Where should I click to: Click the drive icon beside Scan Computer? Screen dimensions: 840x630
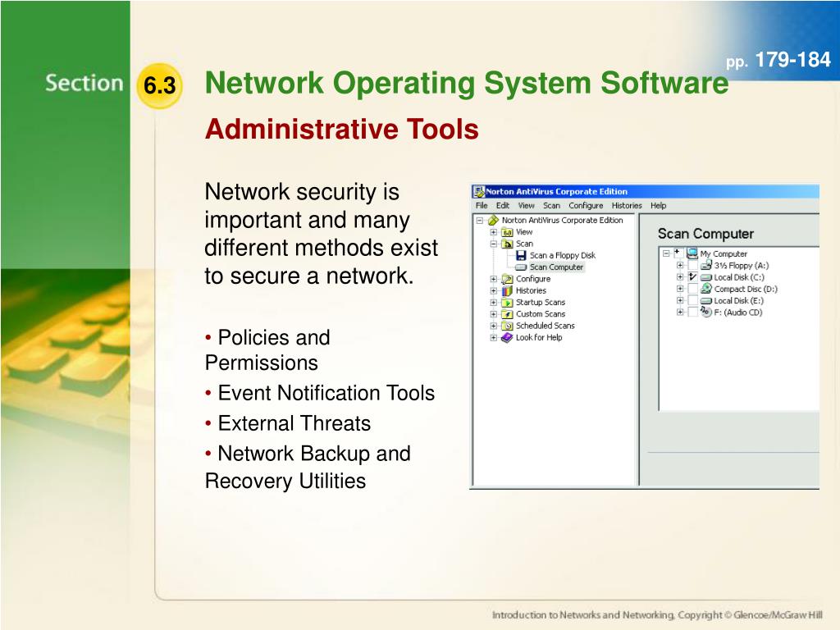coord(521,267)
